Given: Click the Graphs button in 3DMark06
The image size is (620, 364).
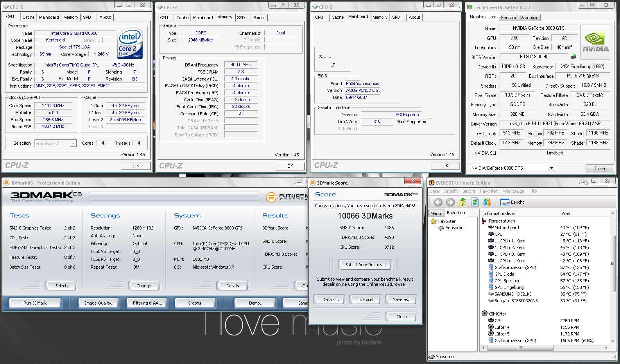Looking at the screenshot, I should (196, 303).
